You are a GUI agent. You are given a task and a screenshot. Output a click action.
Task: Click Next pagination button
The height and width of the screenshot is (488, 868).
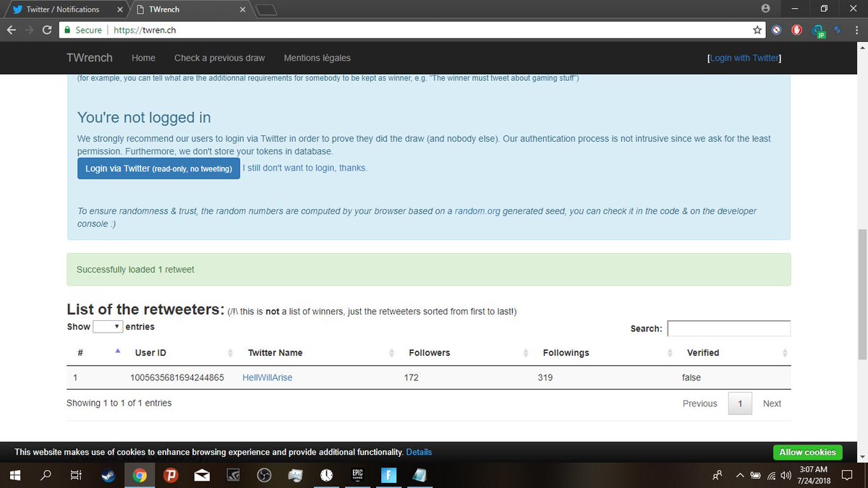pyautogui.click(x=772, y=403)
